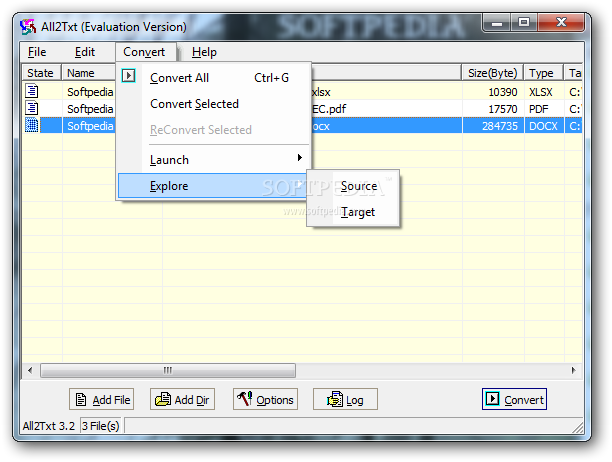612x462 pixels.
Task: Click the Options tools icon
Action: click(x=245, y=398)
